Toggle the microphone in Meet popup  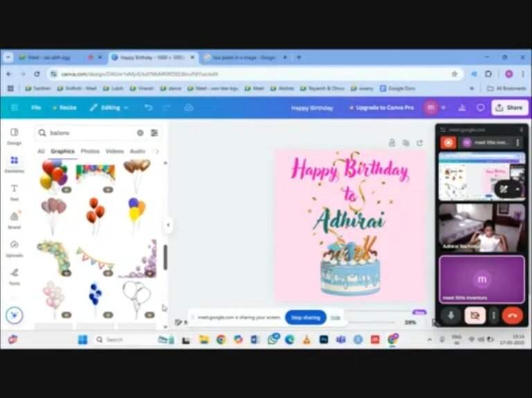click(x=451, y=315)
